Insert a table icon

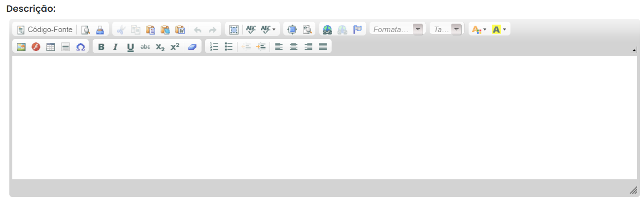point(51,47)
